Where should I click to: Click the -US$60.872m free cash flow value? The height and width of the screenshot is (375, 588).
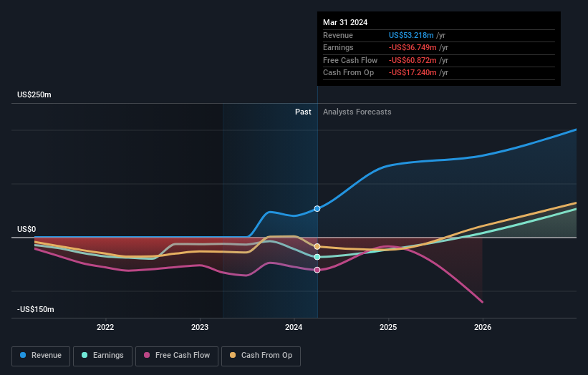point(413,60)
